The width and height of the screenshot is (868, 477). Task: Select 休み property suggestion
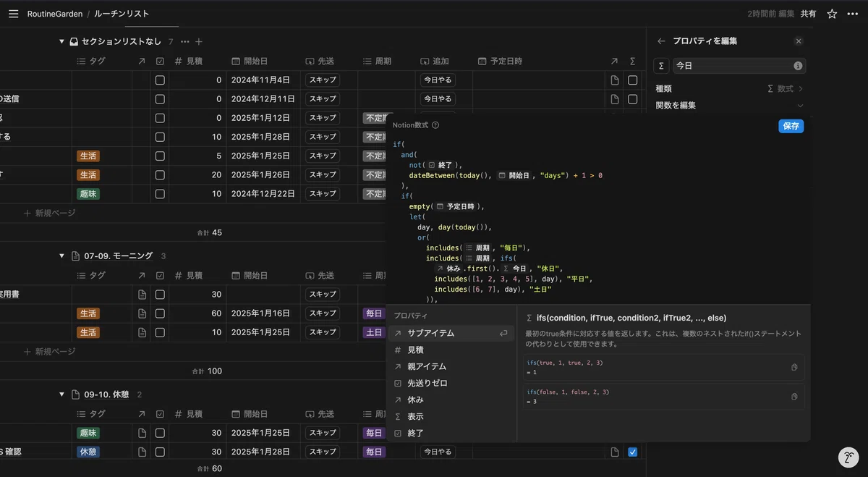(451, 400)
